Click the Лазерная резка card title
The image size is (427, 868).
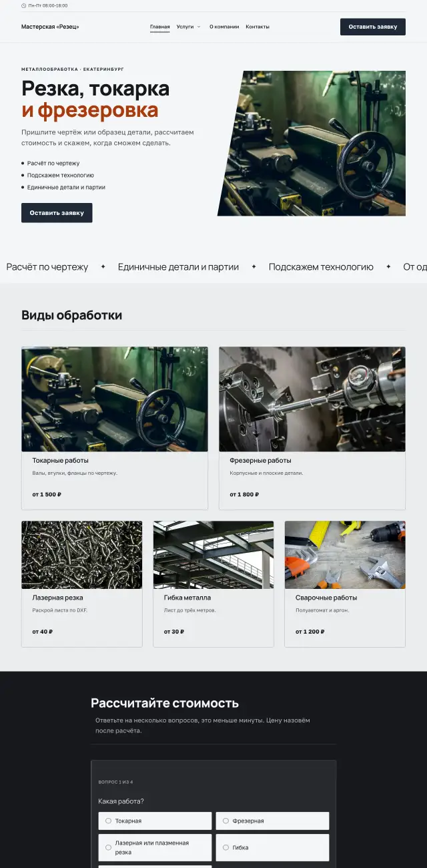click(x=58, y=598)
